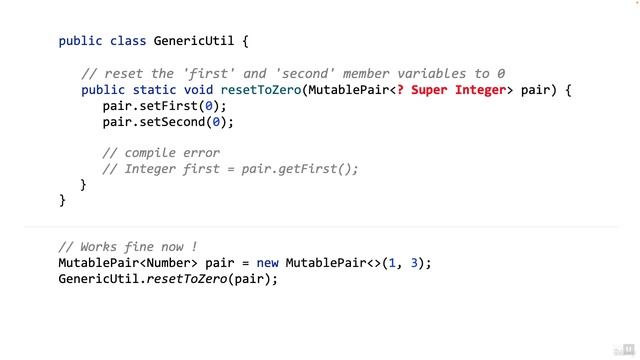Click the horizontal divider between the code snippets

point(321,226)
